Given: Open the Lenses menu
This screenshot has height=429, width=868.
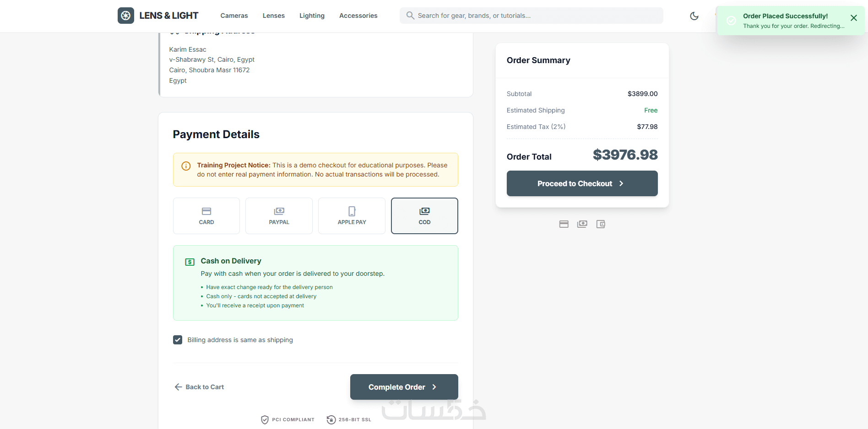Looking at the screenshot, I should pos(273,16).
